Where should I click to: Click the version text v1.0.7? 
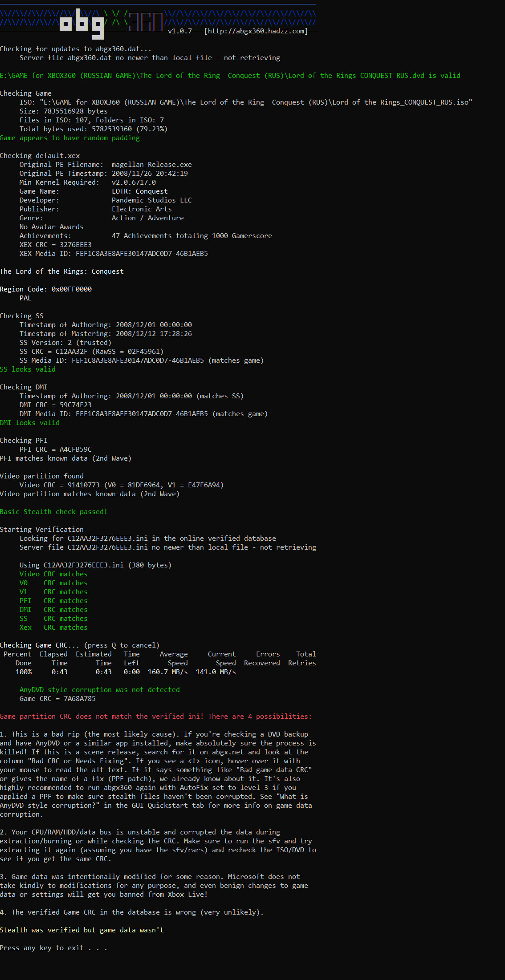[180, 31]
